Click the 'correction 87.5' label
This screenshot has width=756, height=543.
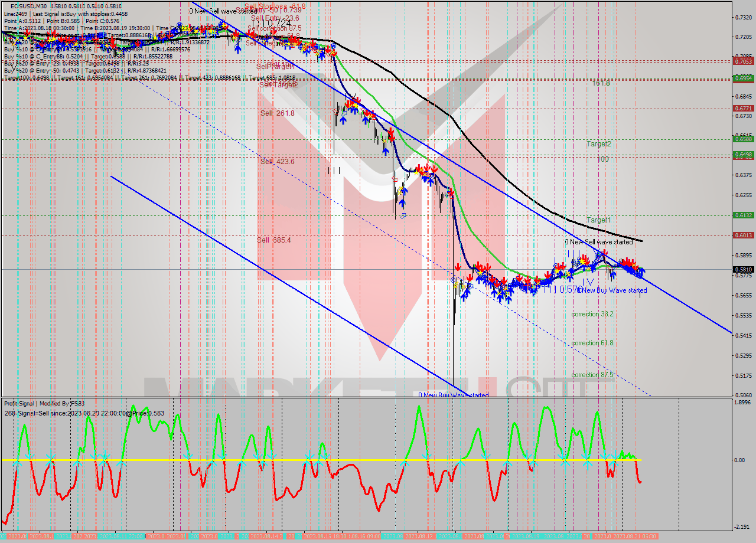click(592, 375)
